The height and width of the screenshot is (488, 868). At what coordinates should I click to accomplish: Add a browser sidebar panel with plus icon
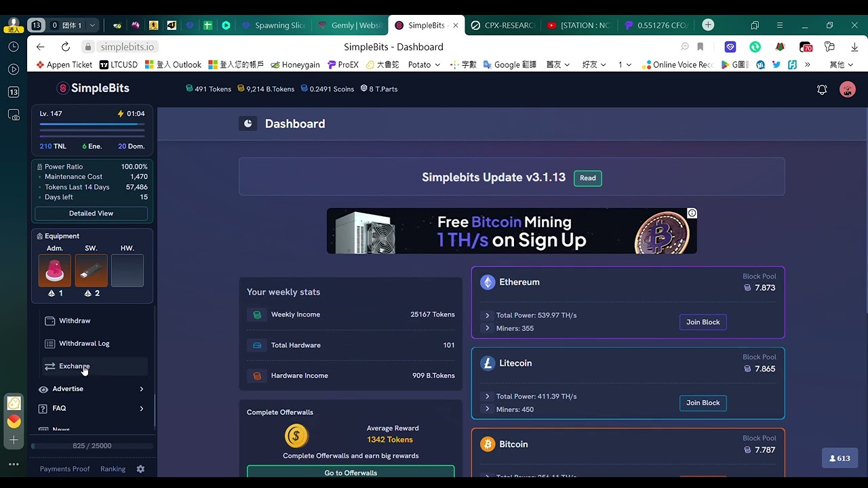point(14,440)
